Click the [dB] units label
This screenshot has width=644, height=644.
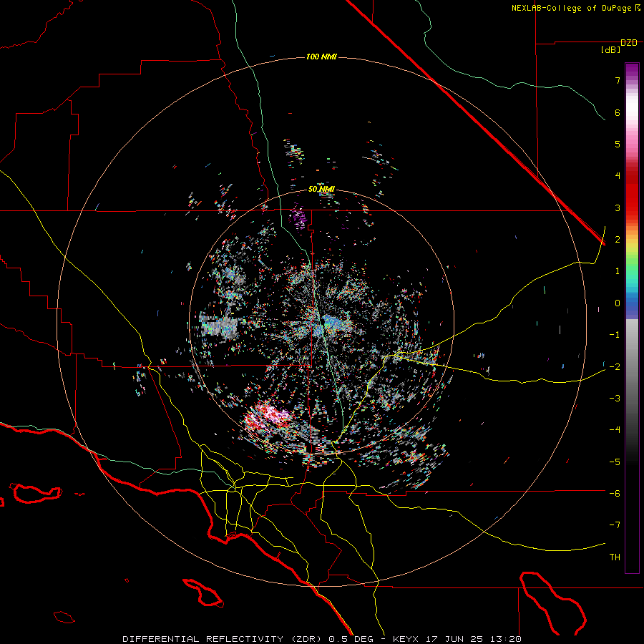611,50
